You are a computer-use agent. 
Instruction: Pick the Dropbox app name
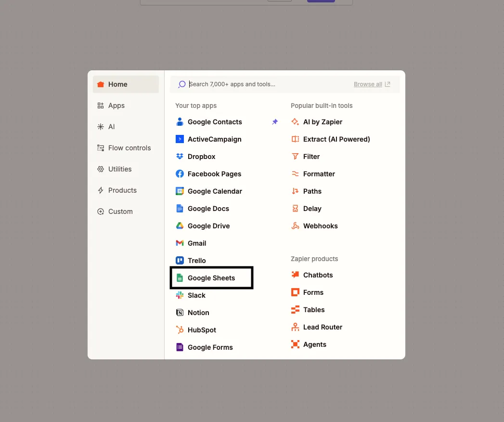202,157
